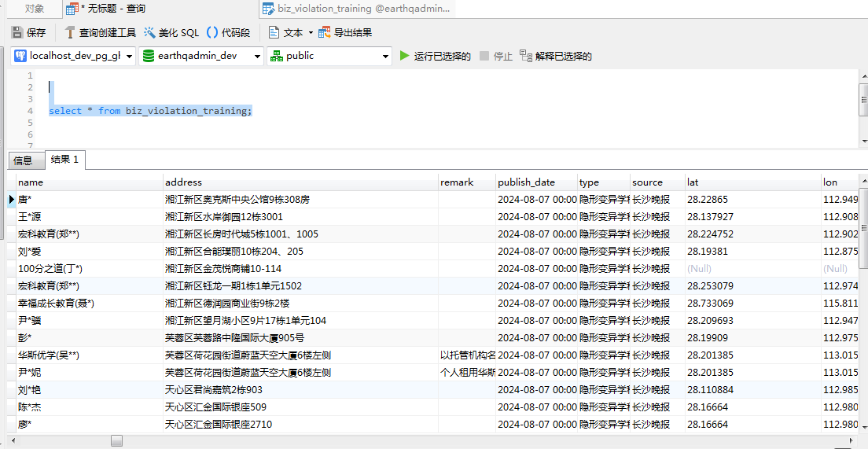Click the 文本 text view button
Image resolution: width=868 pixels, height=449 pixels.
(286, 33)
